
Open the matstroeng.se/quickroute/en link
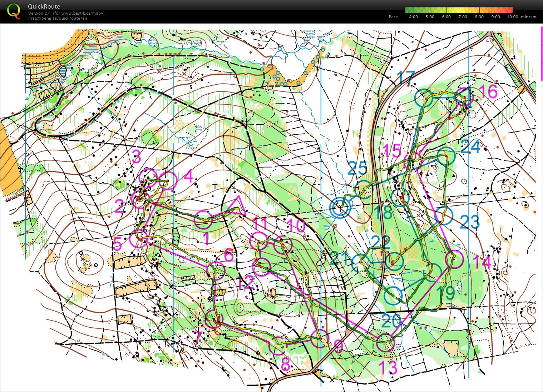pos(58,18)
